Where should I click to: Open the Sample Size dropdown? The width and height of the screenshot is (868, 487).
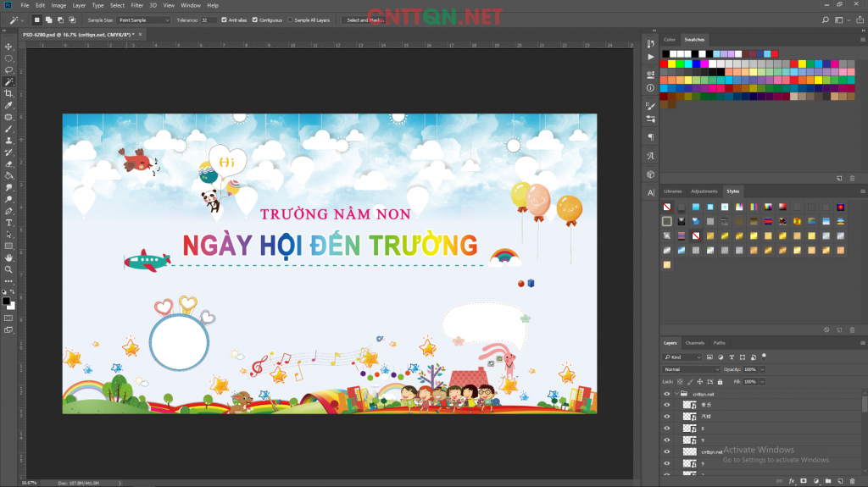click(x=143, y=19)
